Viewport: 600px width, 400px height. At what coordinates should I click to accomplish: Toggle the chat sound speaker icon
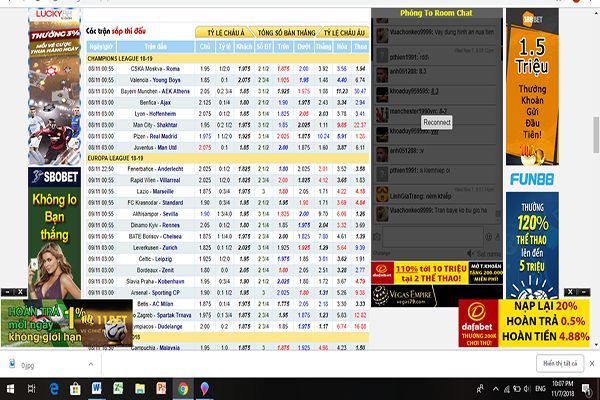470,253
